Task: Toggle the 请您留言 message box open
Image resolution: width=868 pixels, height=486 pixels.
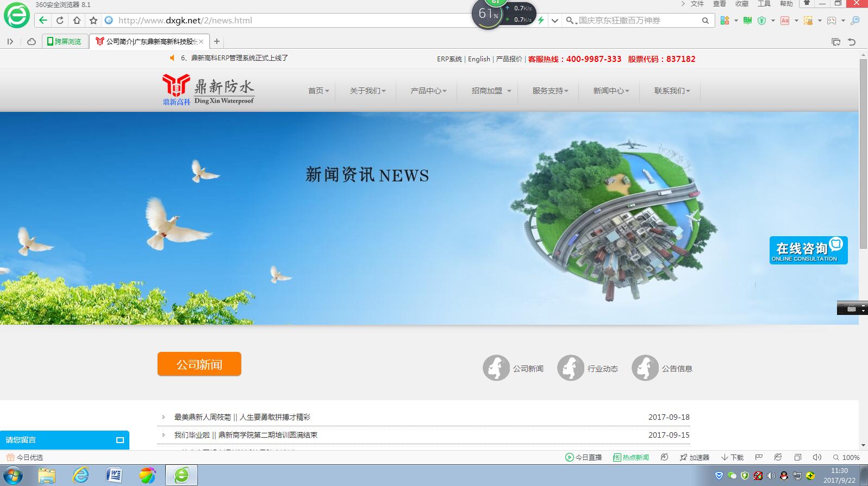Action: (x=120, y=440)
